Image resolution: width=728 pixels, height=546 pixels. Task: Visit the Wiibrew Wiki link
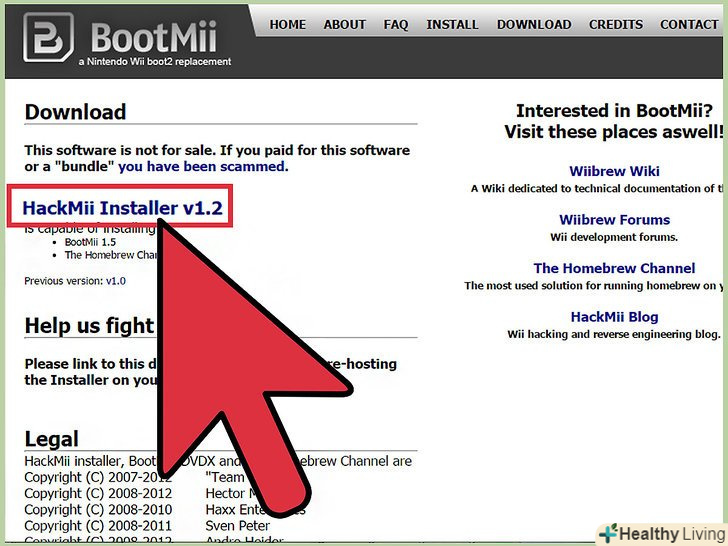(614, 171)
